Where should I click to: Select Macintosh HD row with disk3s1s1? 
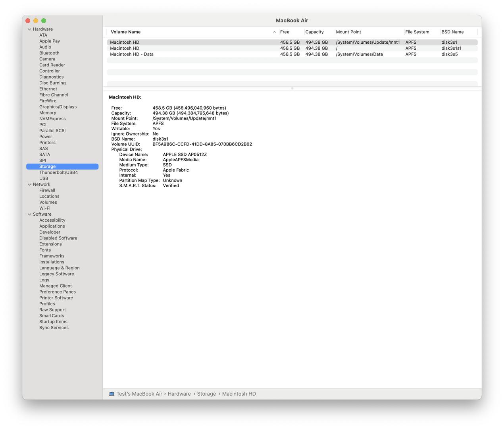[x=292, y=48]
